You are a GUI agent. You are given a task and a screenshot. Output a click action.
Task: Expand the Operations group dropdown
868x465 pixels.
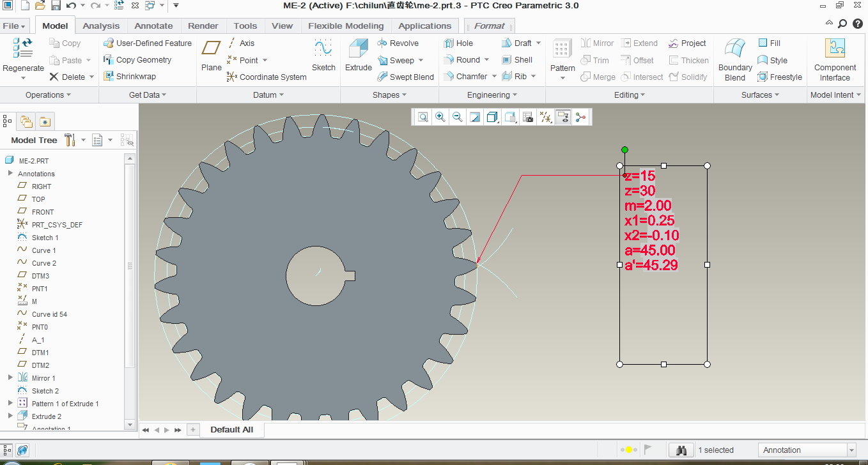[48, 95]
